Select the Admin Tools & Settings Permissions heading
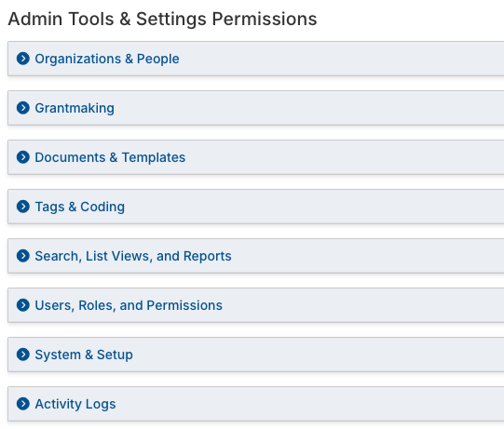The width and height of the screenshot is (504, 429). [x=162, y=19]
